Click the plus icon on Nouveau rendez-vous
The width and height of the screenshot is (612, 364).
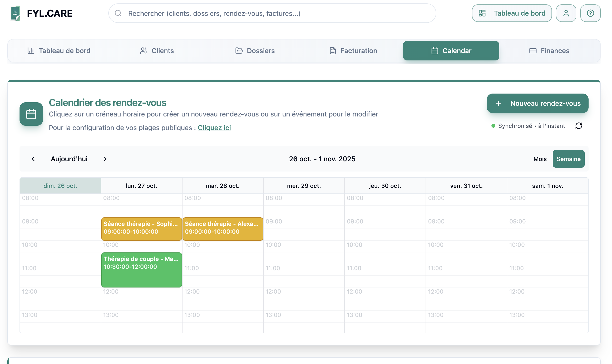pos(498,103)
